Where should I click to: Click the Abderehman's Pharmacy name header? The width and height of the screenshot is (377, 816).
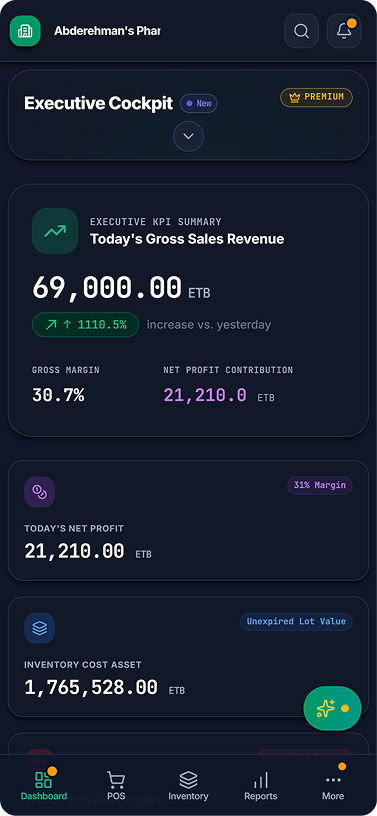107,31
